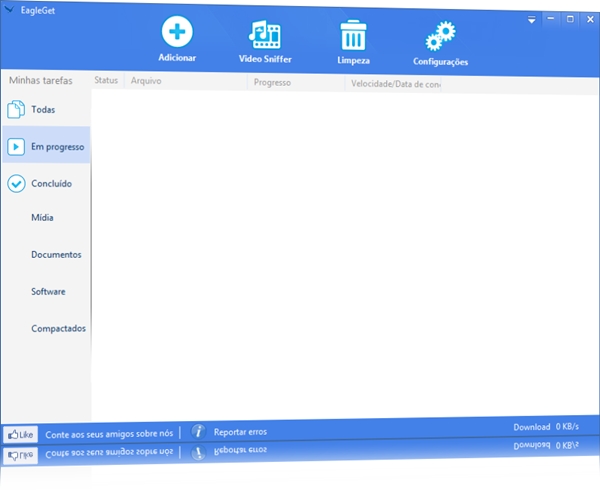
Task: Select the Em progresso play icon
Action: [16, 147]
